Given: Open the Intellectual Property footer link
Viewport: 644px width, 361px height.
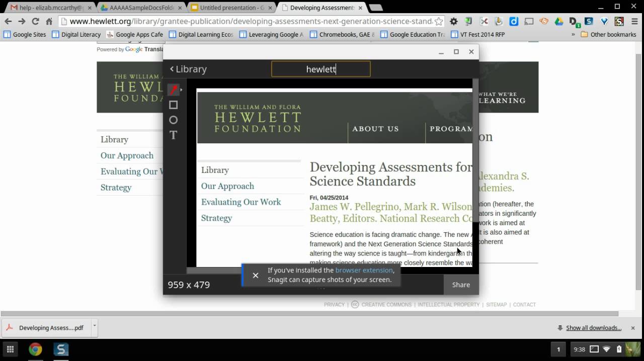Looking at the screenshot, I should [448, 305].
